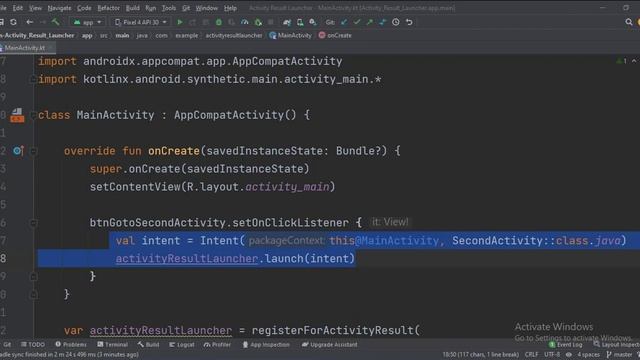Collapse the MainActivity class fold marker
The image size is (640, 360).
[33, 115]
